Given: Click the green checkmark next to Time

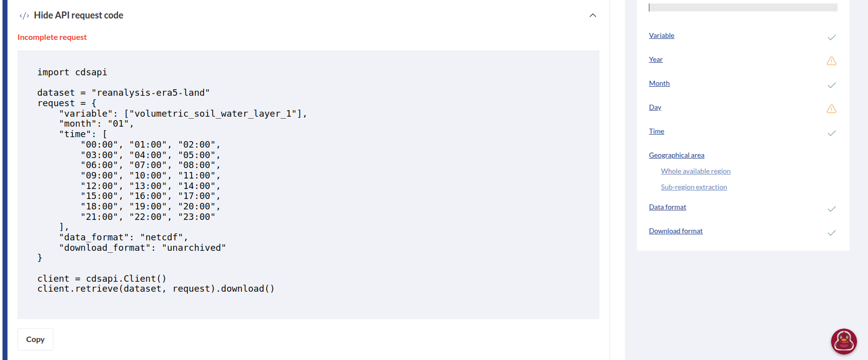Looking at the screenshot, I should [x=832, y=133].
